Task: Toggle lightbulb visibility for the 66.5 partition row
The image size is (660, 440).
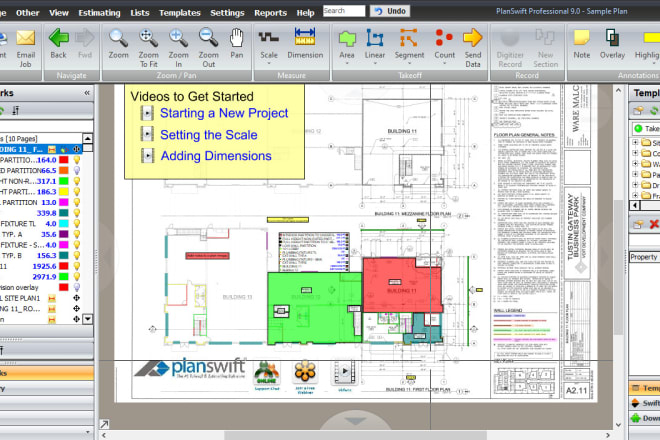Action: click(77, 171)
